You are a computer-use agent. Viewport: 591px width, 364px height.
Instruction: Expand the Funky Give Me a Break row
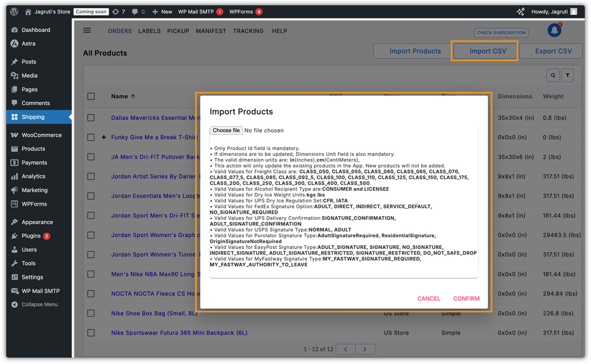[x=104, y=137]
